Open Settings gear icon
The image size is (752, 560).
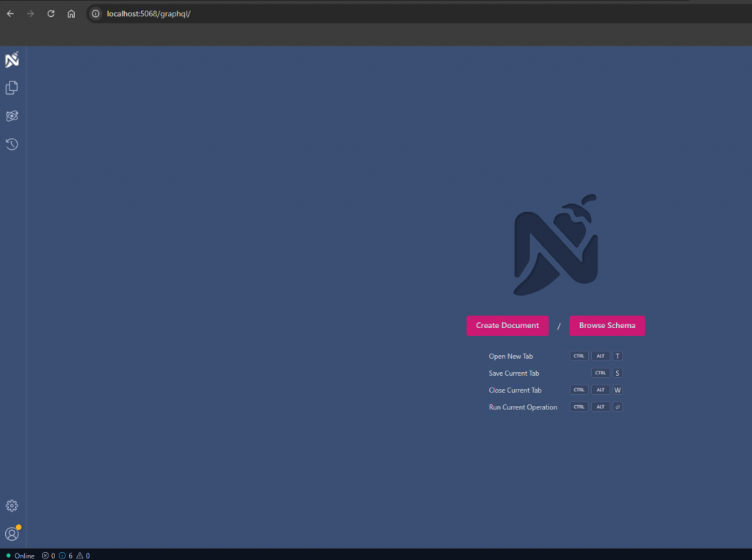tap(12, 506)
